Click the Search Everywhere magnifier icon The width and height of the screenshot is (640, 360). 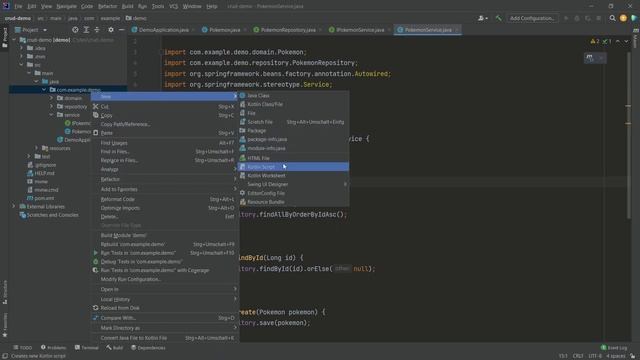point(612,18)
